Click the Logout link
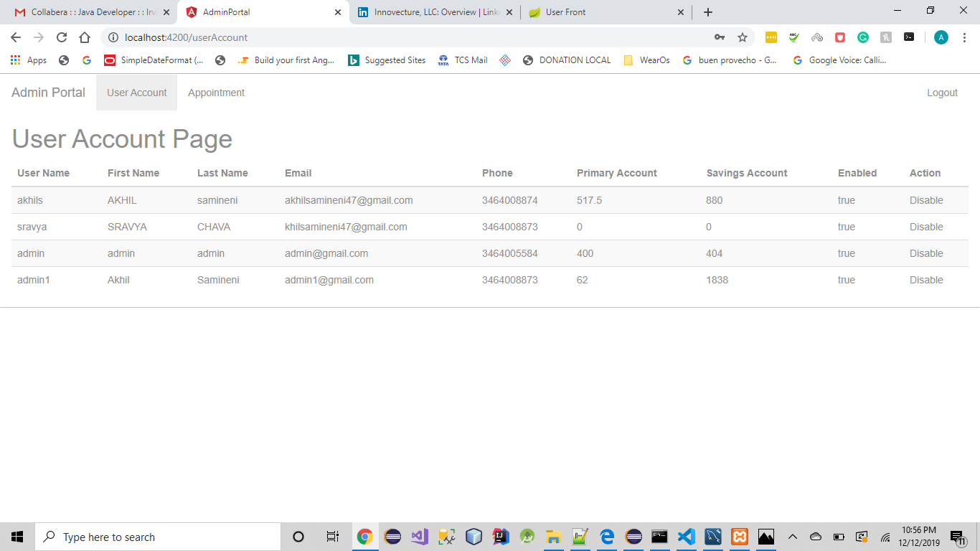This screenshot has height=551, width=980. 942,93
